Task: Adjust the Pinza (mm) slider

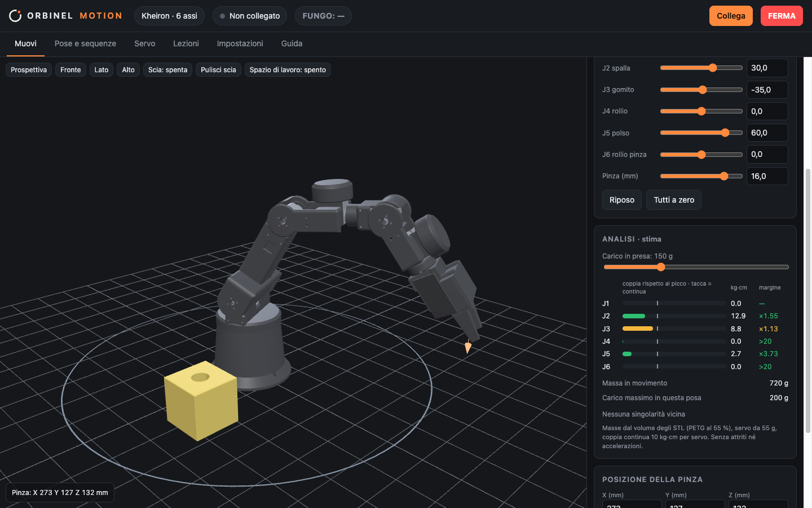Action: point(701,176)
